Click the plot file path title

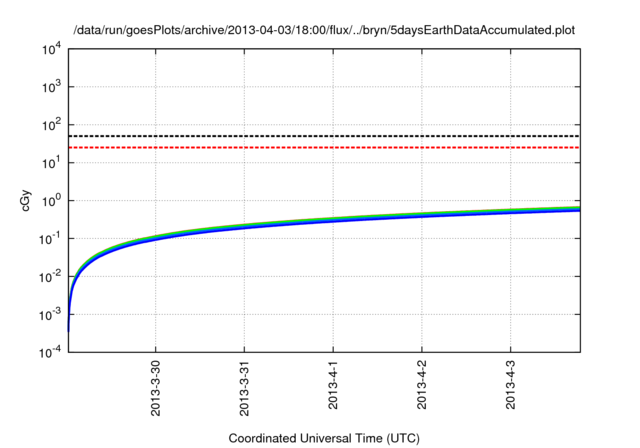click(324, 30)
